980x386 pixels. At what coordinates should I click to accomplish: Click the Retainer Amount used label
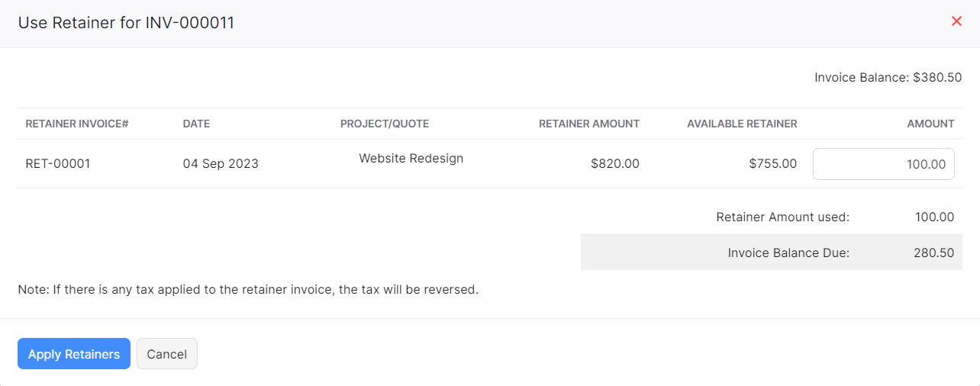pos(782,217)
